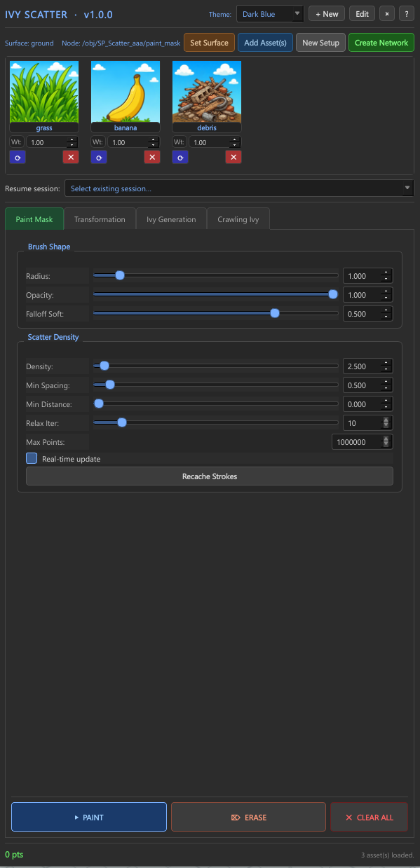Click the Radius value field
Viewport: 420px width, 868px height.
[x=368, y=276]
